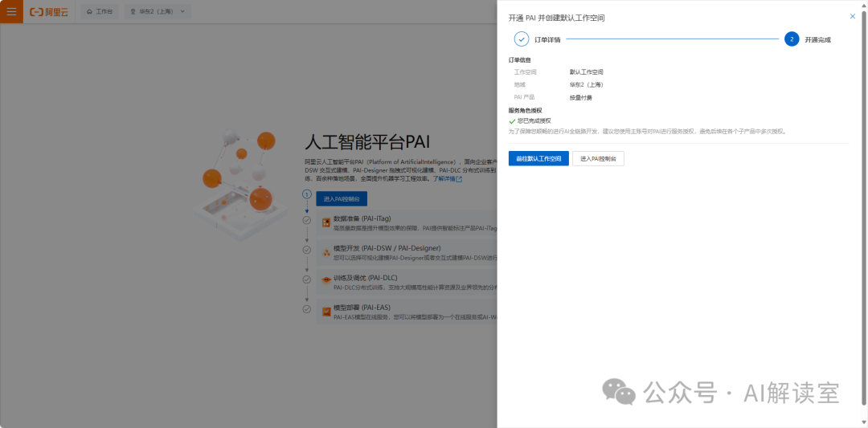The image size is (868, 428).
Task: Select the 订单详情 step circle
Action: tap(522, 39)
